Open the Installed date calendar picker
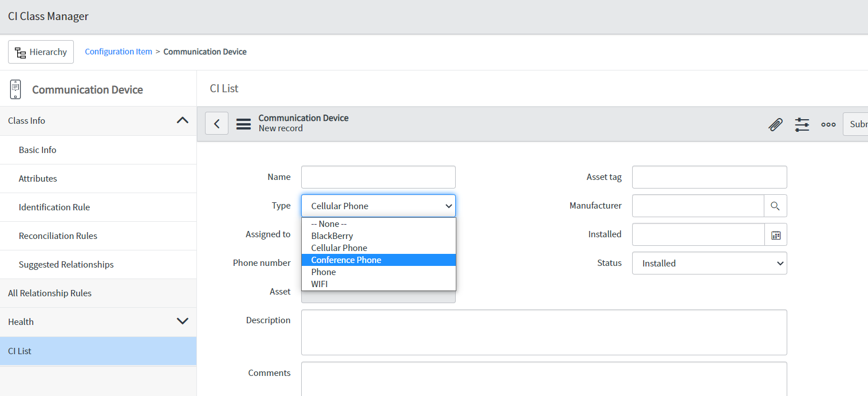 pyautogui.click(x=776, y=234)
